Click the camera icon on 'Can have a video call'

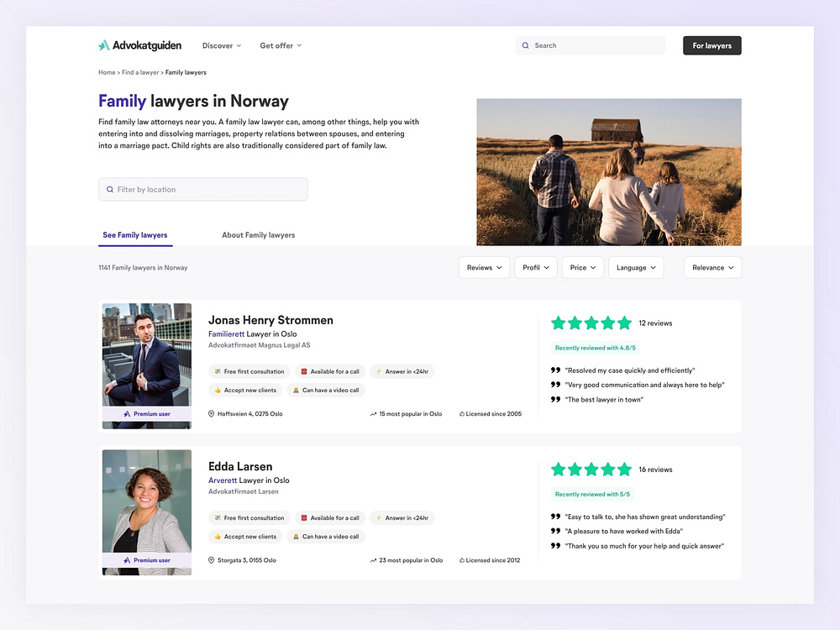297,390
